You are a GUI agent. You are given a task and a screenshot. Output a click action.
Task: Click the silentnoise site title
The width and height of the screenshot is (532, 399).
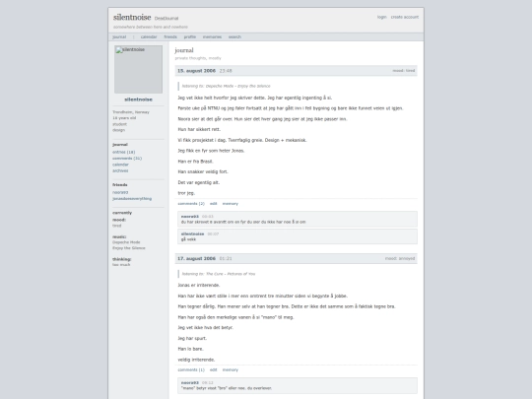[132, 17]
